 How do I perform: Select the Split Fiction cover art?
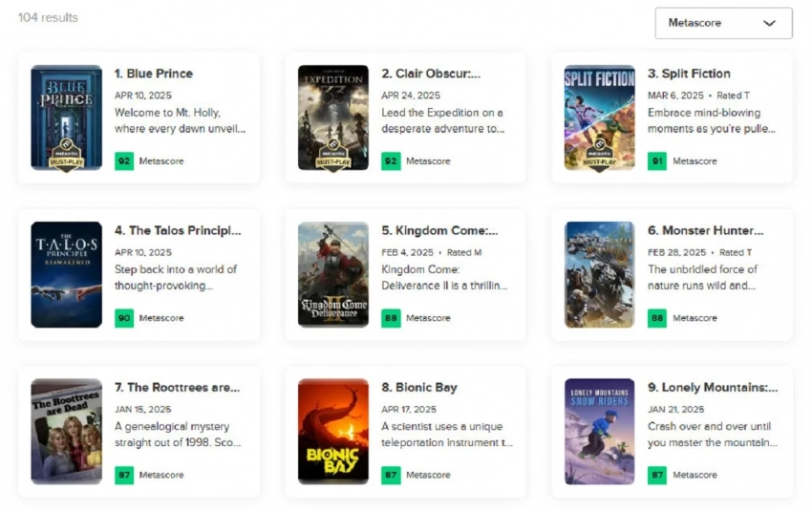pyautogui.click(x=599, y=105)
